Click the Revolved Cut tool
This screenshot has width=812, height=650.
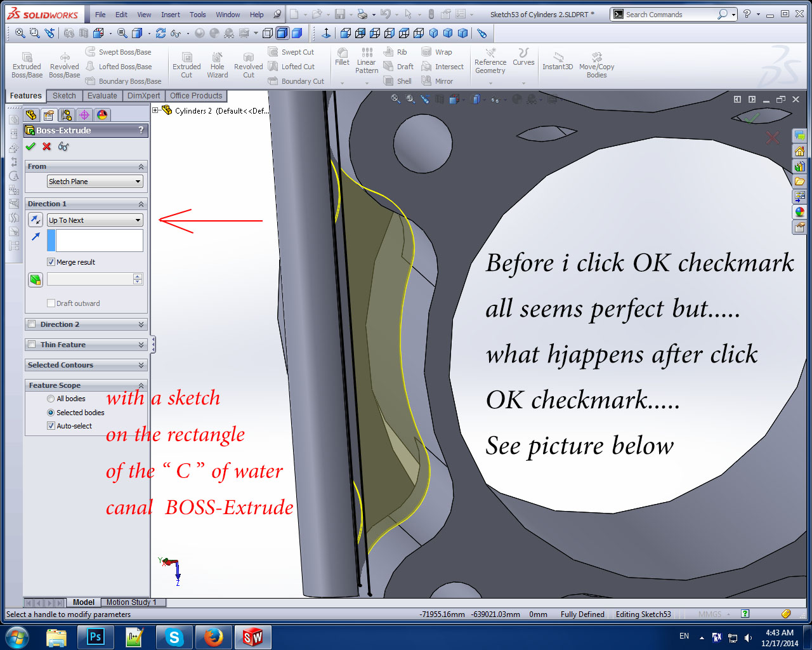pos(248,66)
